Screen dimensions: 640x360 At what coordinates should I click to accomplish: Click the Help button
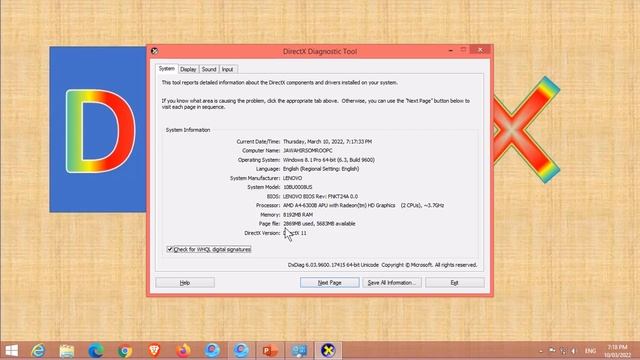tap(185, 282)
